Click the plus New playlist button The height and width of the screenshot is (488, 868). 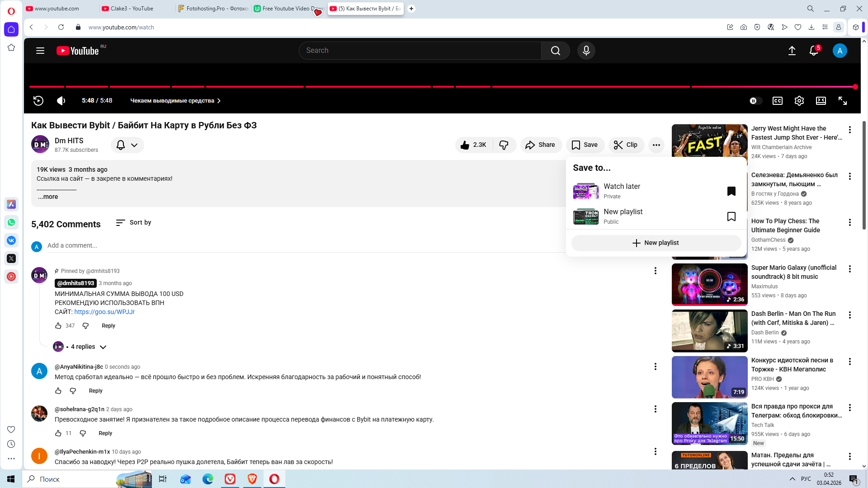[x=656, y=243]
